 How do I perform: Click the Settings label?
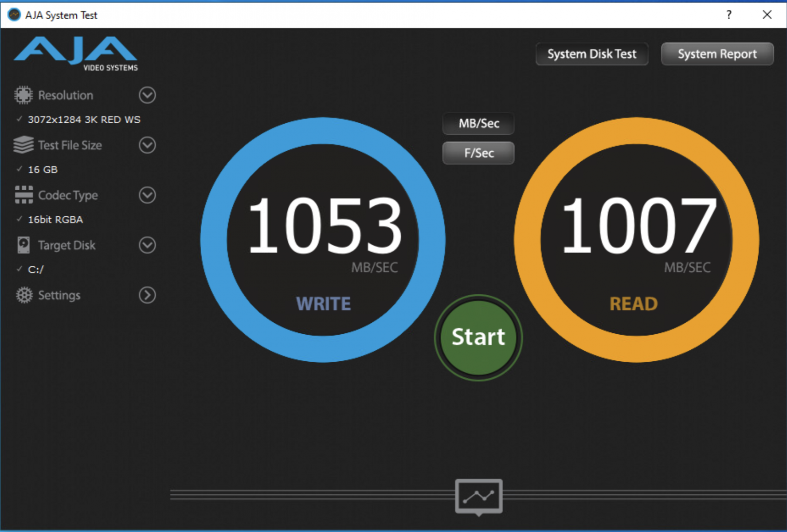(59, 296)
